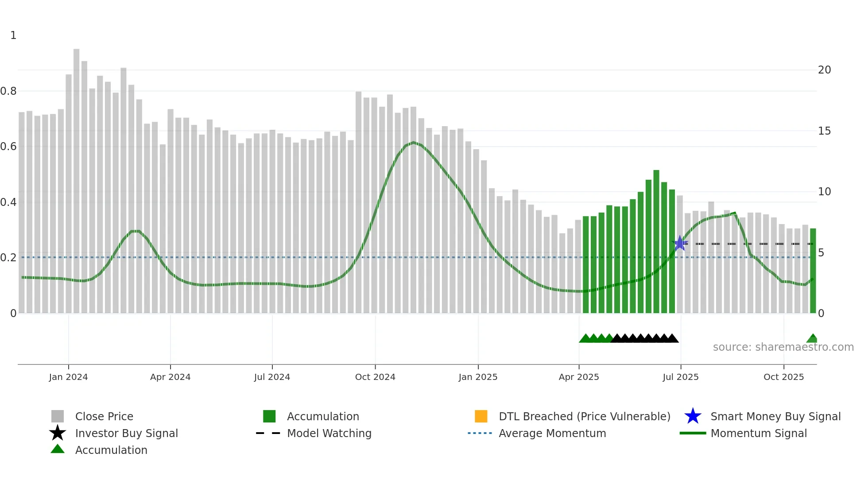Toggle the Close Price legend label

point(104,416)
